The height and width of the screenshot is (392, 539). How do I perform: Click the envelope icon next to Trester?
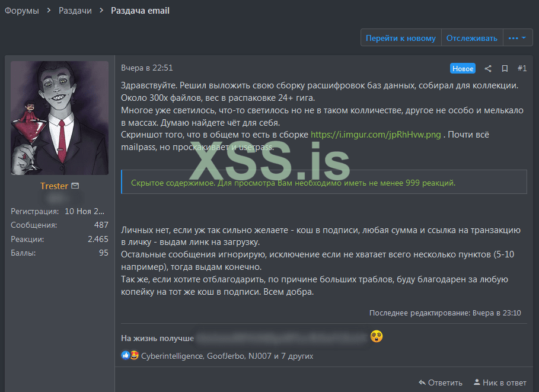[75, 186]
